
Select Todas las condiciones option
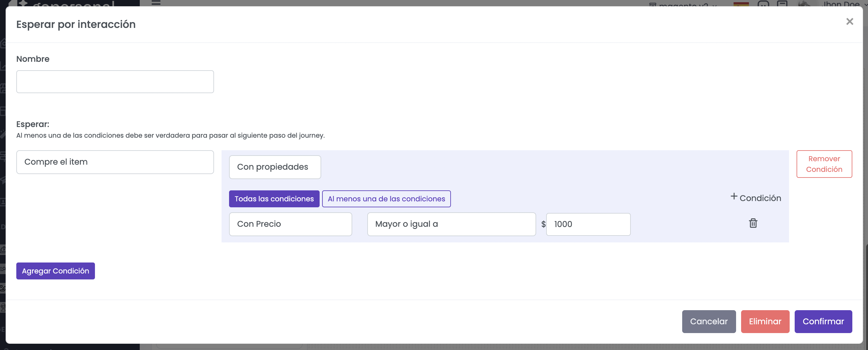coord(274,199)
